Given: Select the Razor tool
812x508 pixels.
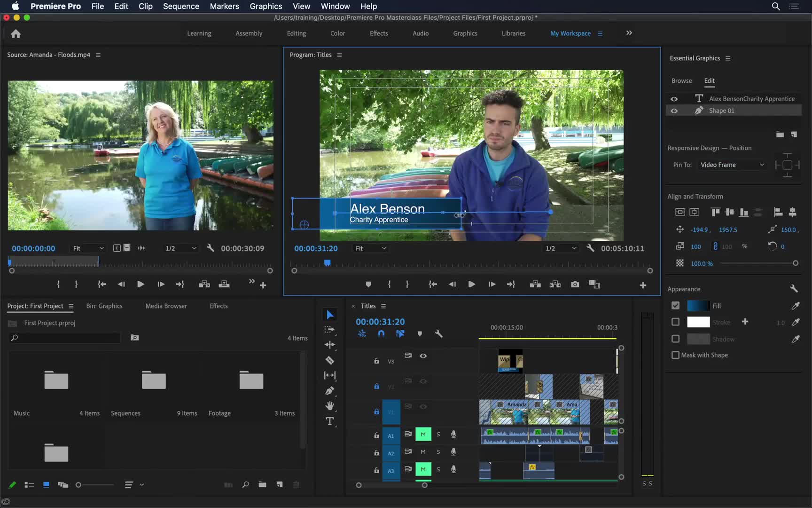Looking at the screenshot, I should coord(330,360).
